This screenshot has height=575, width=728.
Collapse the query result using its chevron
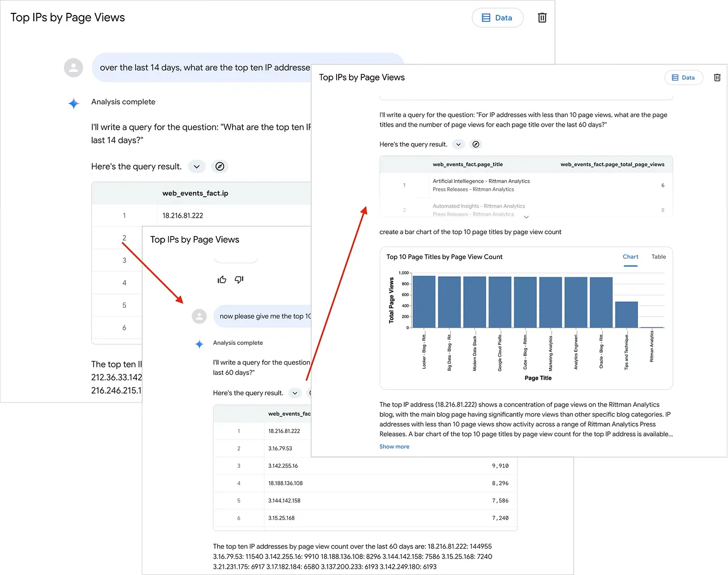point(197,166)
